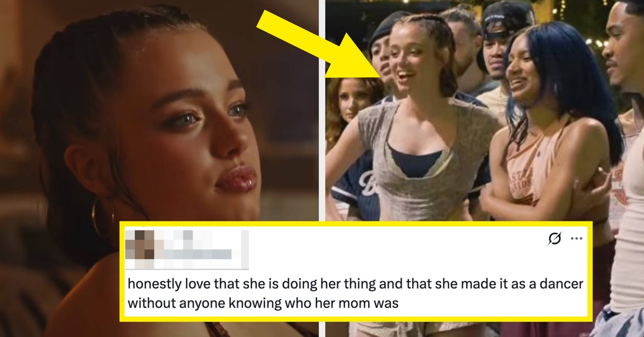
Task: Click the navy pinstripe baseball jersey
Action: pos(355,188)
